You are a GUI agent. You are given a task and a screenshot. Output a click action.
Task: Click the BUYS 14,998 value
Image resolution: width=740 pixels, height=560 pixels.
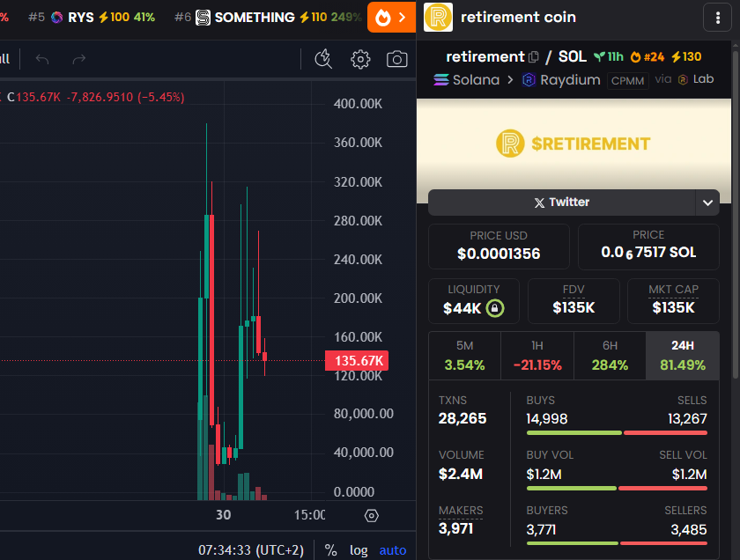click(547, 419)
